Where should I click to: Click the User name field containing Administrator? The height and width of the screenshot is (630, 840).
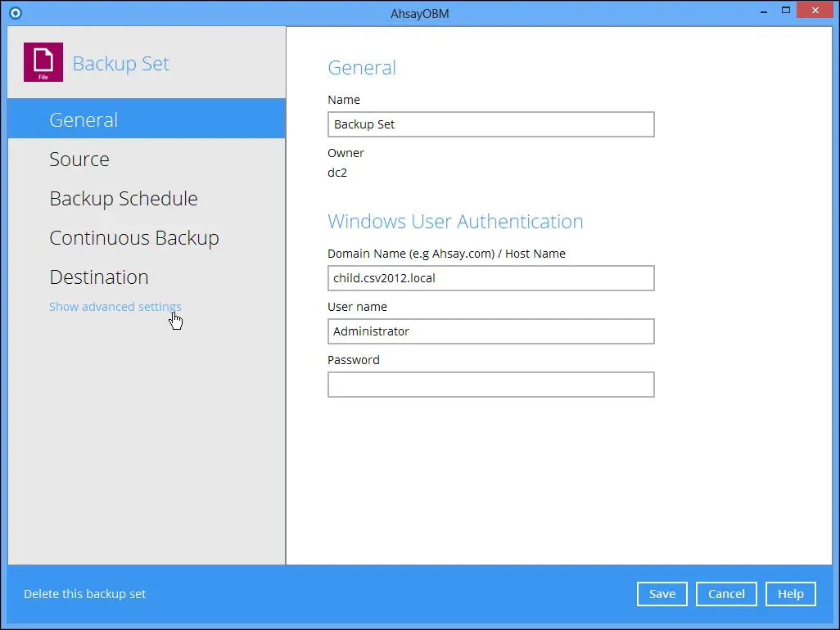490,331
